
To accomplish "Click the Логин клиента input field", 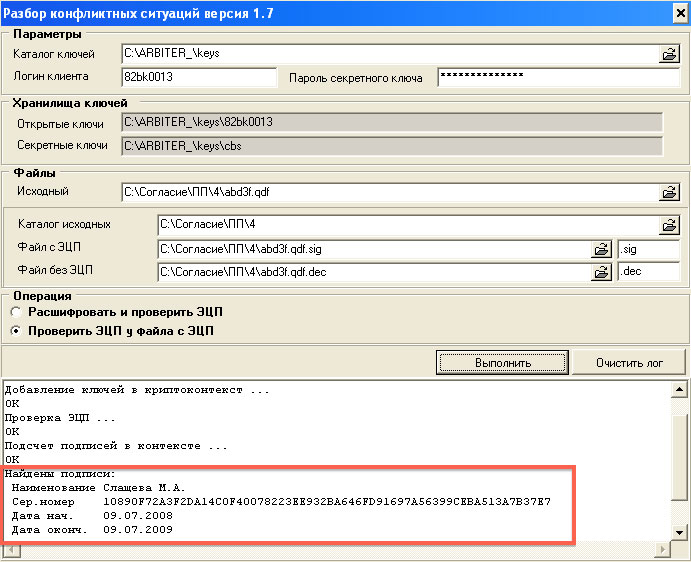I will (198, 77).
